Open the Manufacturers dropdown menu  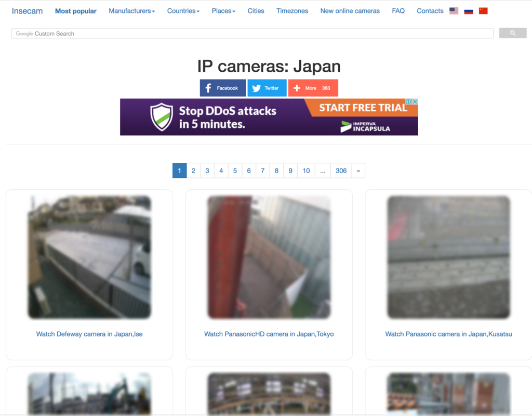click(131, 11)
